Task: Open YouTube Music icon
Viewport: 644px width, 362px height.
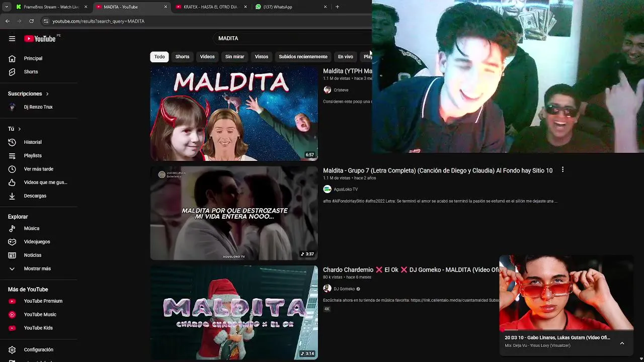Action: pos(12,315)
